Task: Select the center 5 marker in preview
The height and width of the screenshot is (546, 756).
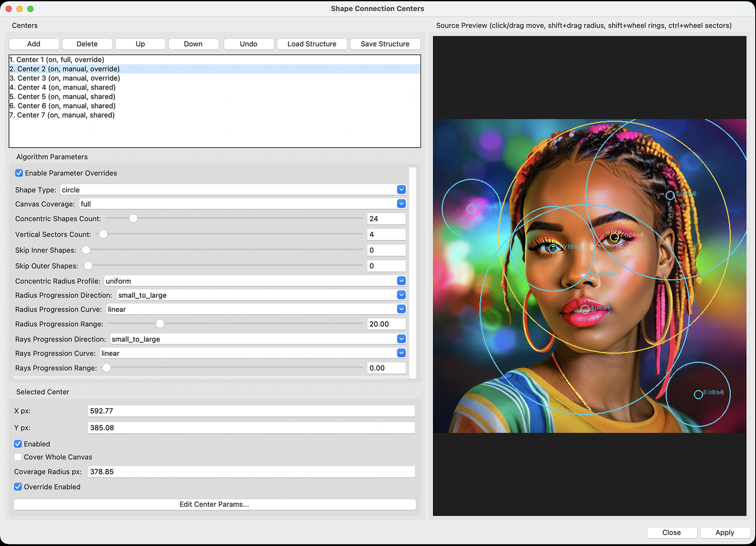Action: tap(471, 209)
